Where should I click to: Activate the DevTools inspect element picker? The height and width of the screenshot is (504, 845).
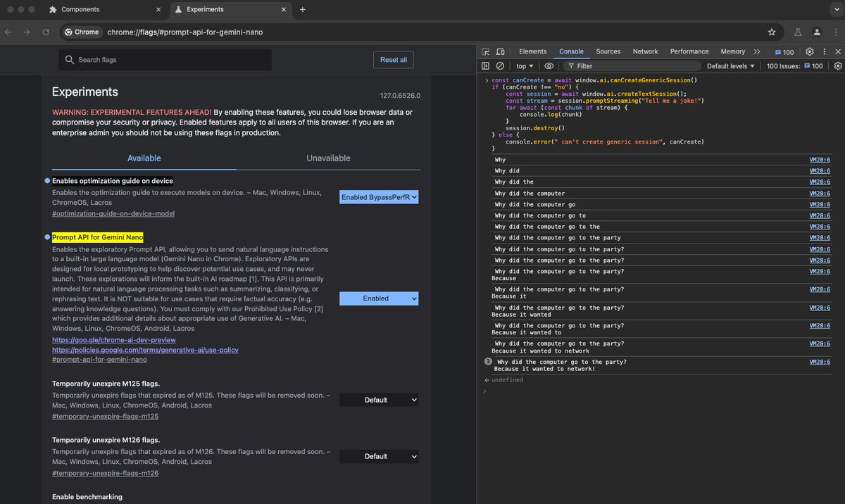pyautogui.click(x=486, y=51)
